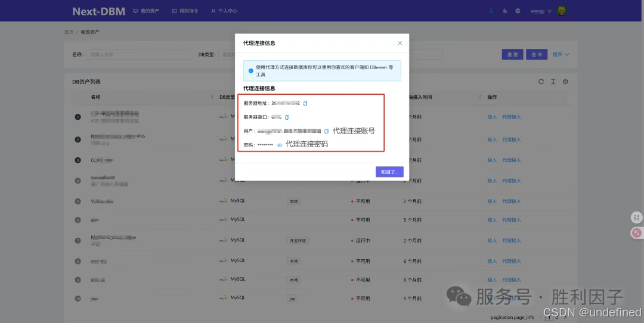Click the 查询 button
The width and height of the screenshot is (644, 323).
click(x=537, y=55)
